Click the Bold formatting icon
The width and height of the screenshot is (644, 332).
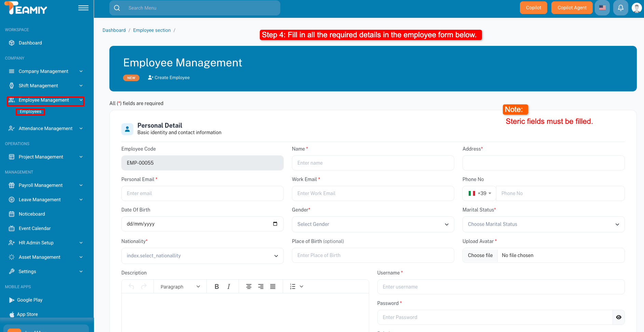216,286
